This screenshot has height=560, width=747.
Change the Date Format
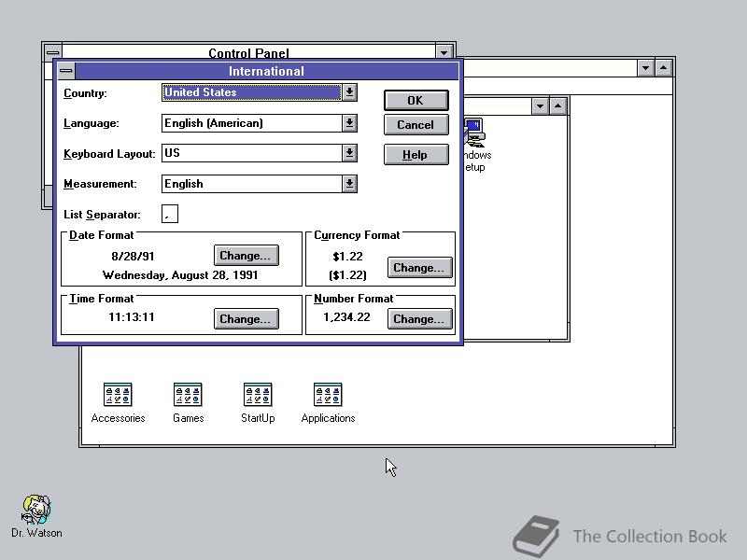246,256
